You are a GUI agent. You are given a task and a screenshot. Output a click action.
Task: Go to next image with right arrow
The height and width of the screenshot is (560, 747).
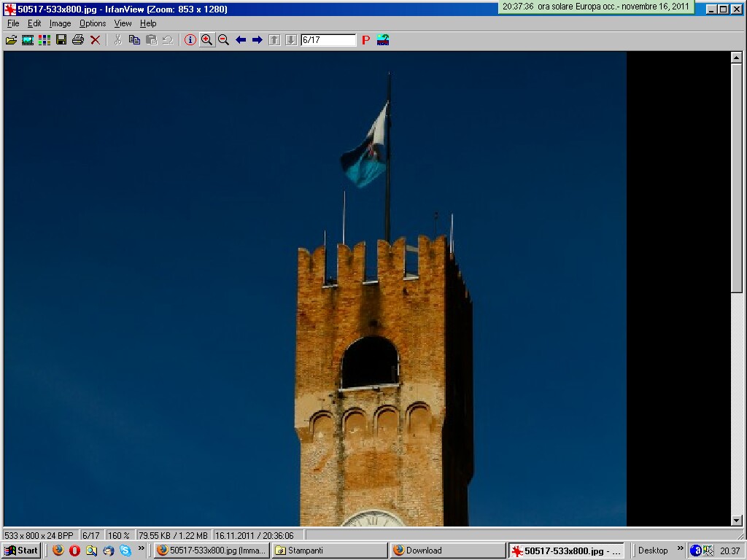pyautogui.click(x=258, y=40)
